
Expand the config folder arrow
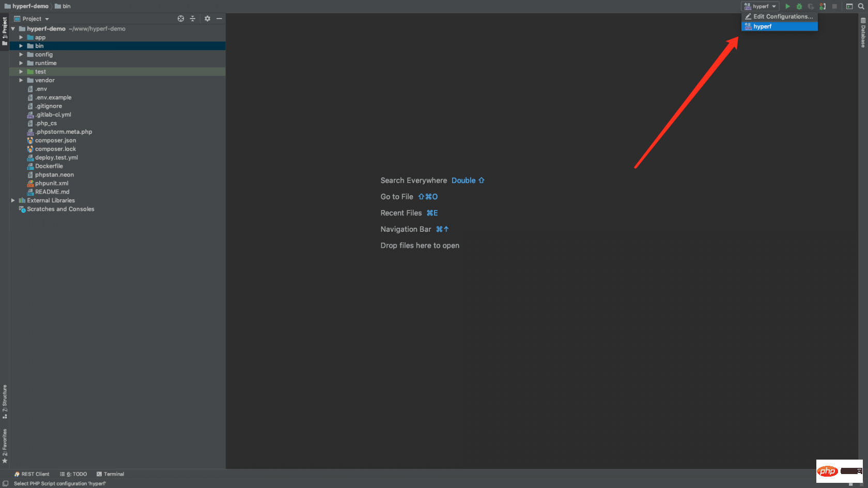pyautogui.click(x=21, y=55)
